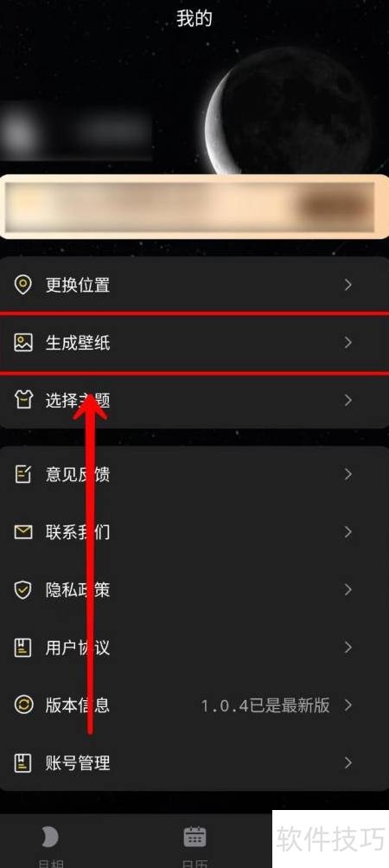Open the chevron on 更换位置 row
Viewport: 389px width, 868px height.
348,285
